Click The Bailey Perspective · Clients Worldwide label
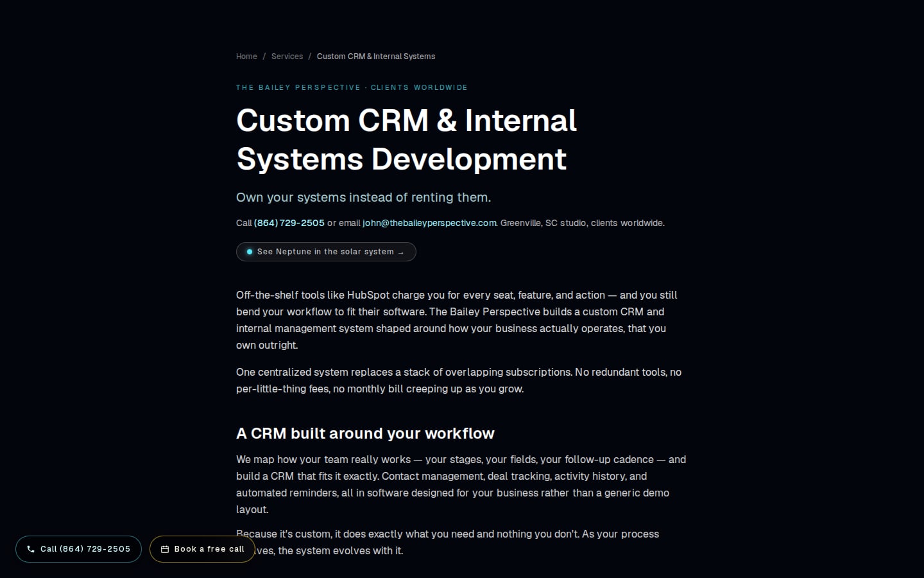Screen dimensions: 924x578 click(352, 87)
